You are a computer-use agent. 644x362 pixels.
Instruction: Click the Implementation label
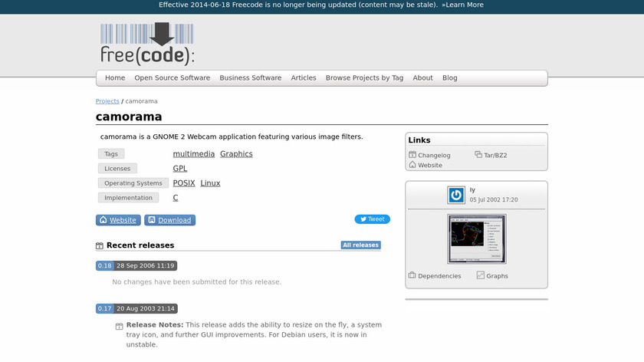click(x=128, y=198)
